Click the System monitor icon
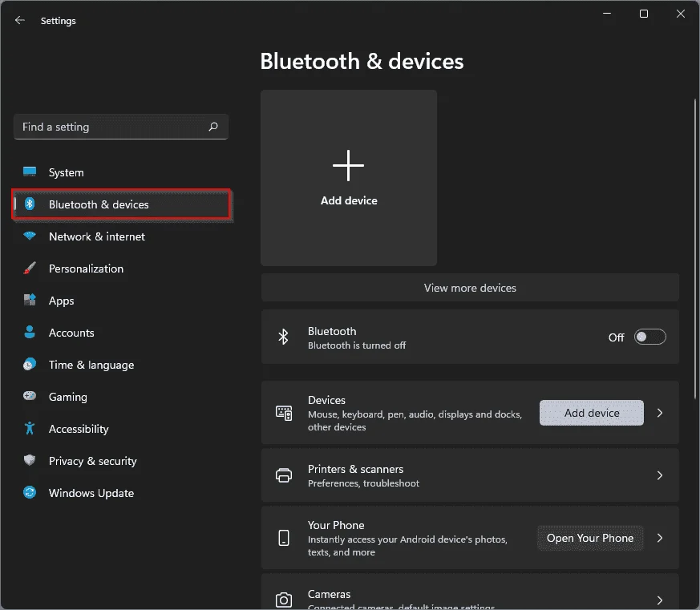The height and width of the screenshot is (610, 700). 30,172
